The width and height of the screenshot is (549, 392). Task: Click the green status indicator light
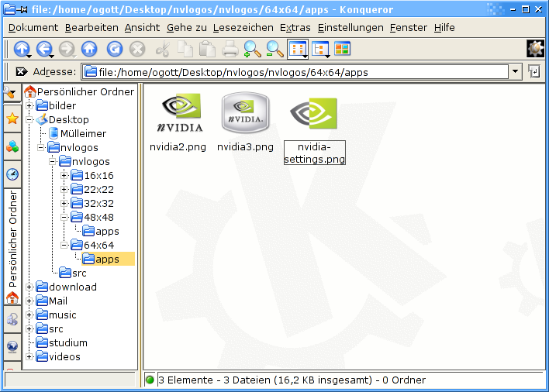pos(150,380)
